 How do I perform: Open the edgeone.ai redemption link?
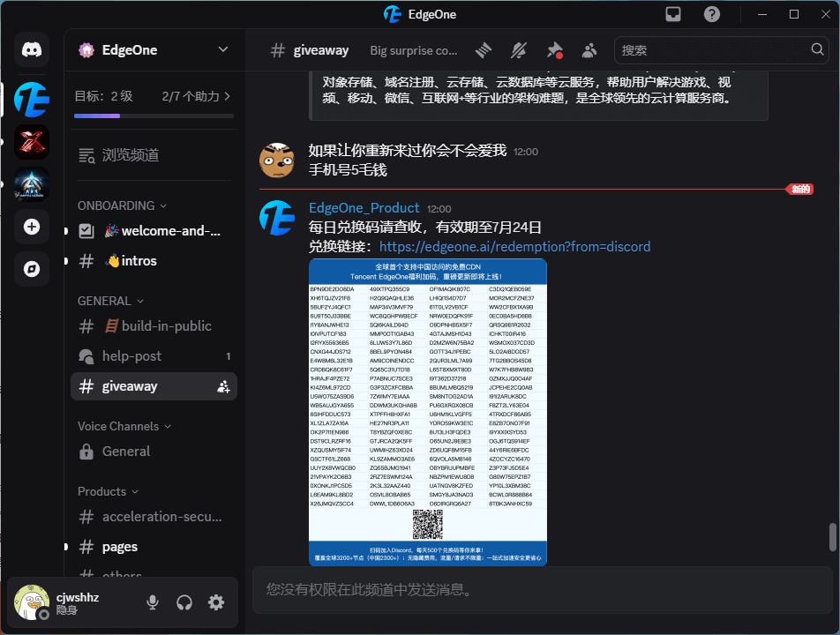point(514,246)
